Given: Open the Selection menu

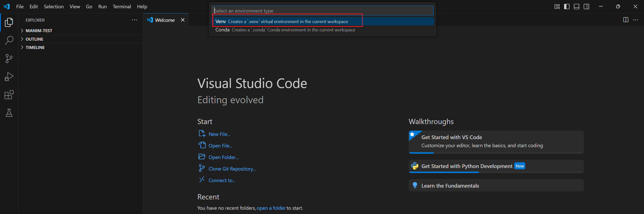Looking at the screenshot, I should (x=54, y=7).
